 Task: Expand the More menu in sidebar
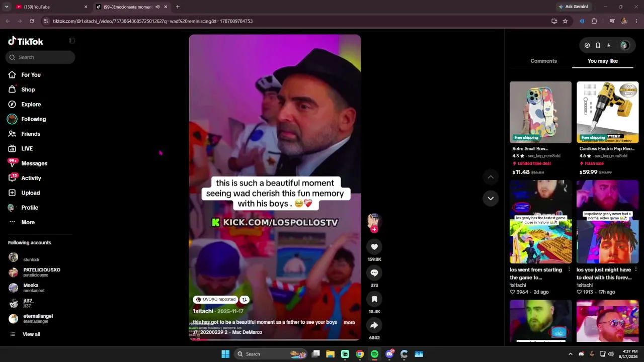click(x=28, y=222)
